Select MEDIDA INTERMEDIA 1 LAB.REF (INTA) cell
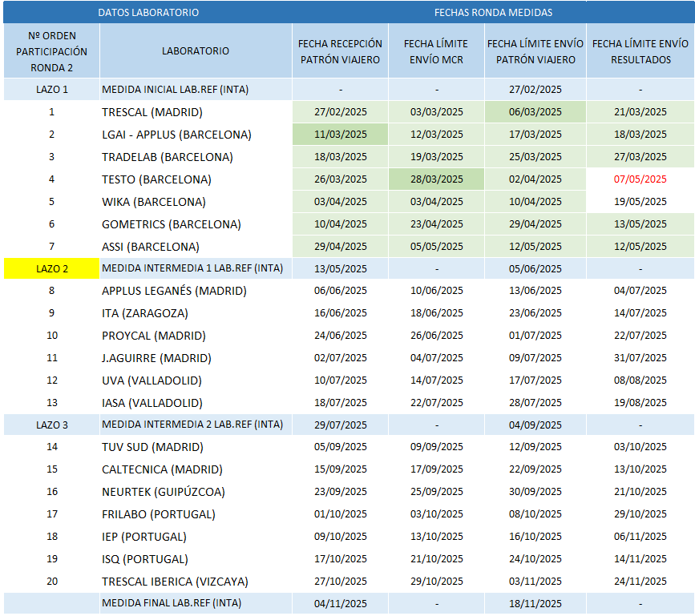 [196, 268]
